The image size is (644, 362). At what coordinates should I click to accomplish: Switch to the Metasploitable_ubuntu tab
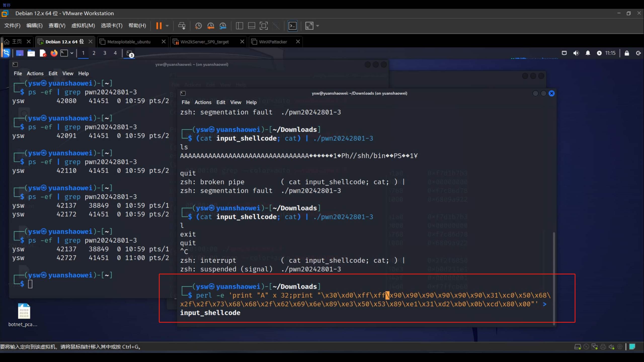[129, 42]
